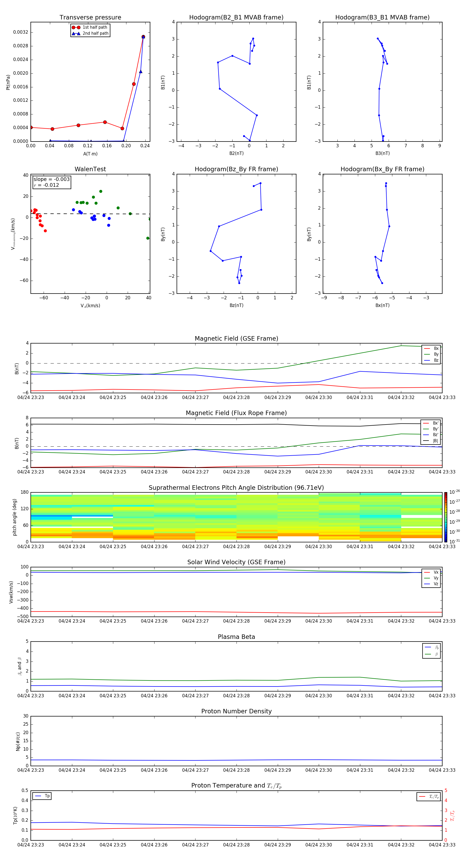Click the Bx' legend entry in Flux Rope panel

(x=431, y=423)
